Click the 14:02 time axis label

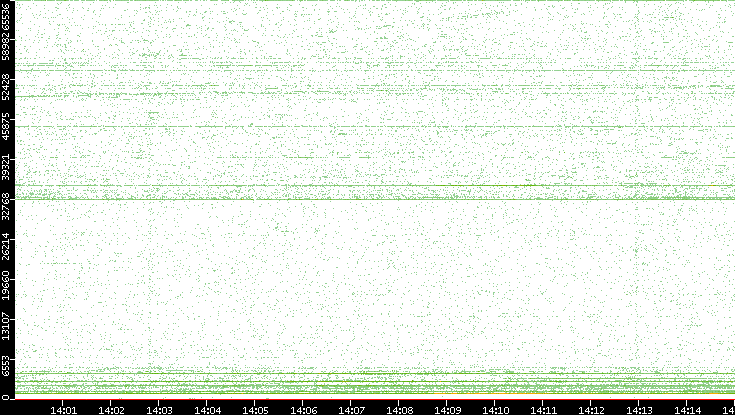pos(111,410)
